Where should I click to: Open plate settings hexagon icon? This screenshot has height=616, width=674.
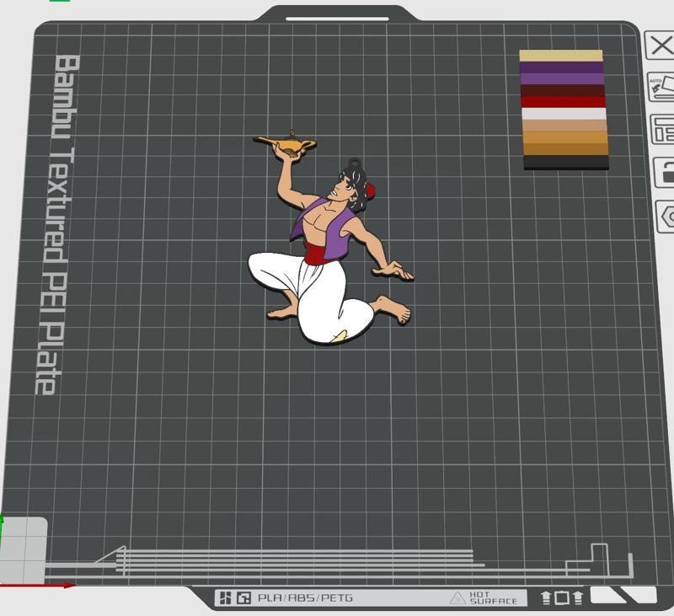click(666, 217)
